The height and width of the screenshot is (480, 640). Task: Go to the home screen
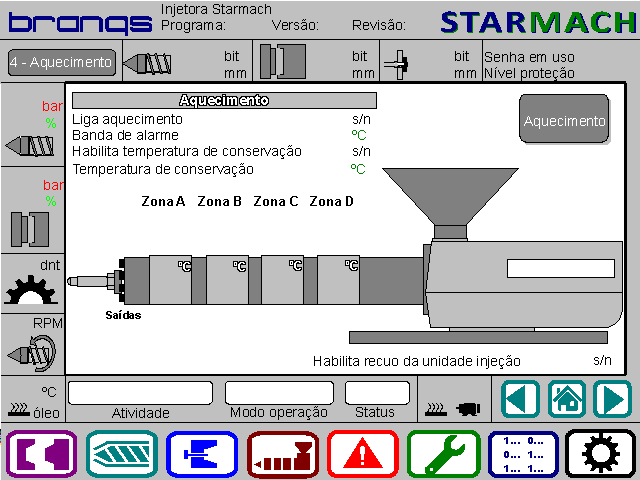567,399
